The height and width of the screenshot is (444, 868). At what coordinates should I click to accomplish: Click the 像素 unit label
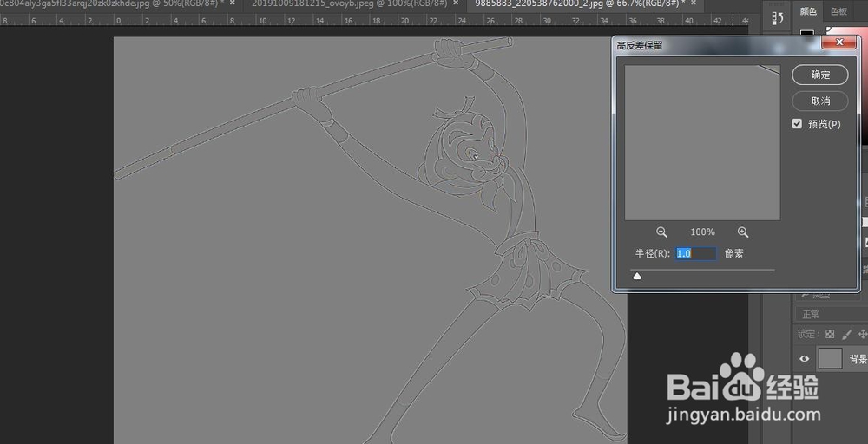click(734, 253)
